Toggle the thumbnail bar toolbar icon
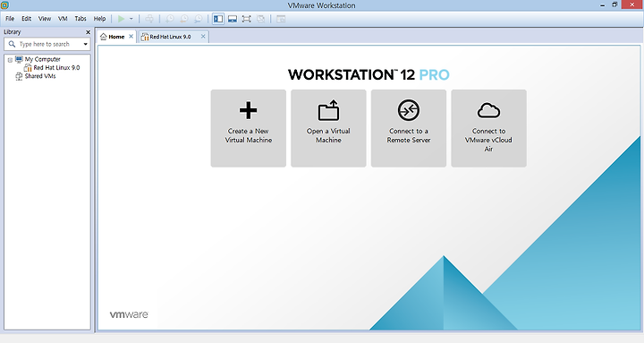This screenshot has height=343, width=644. click(x=233, y=19)
